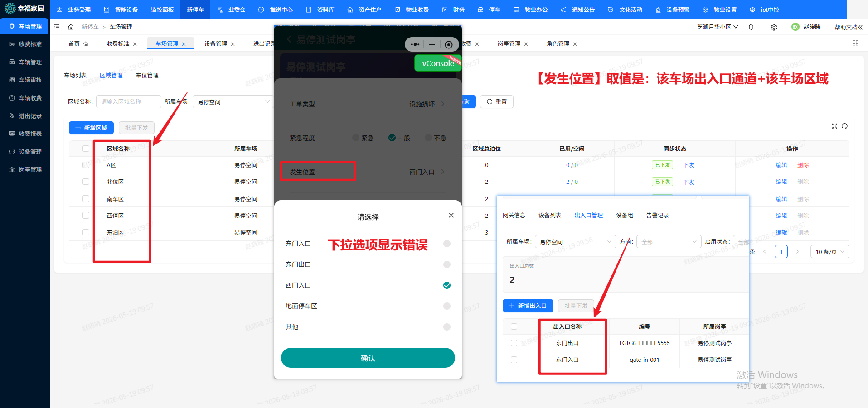The image size is (868, 408).
Task: Click the mini-program target close icon
Action: click(x=448, y=44)
